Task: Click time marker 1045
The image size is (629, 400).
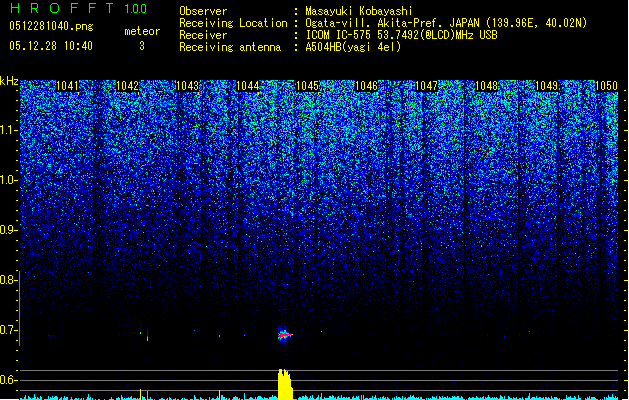Action: click(x=307, y=86)
